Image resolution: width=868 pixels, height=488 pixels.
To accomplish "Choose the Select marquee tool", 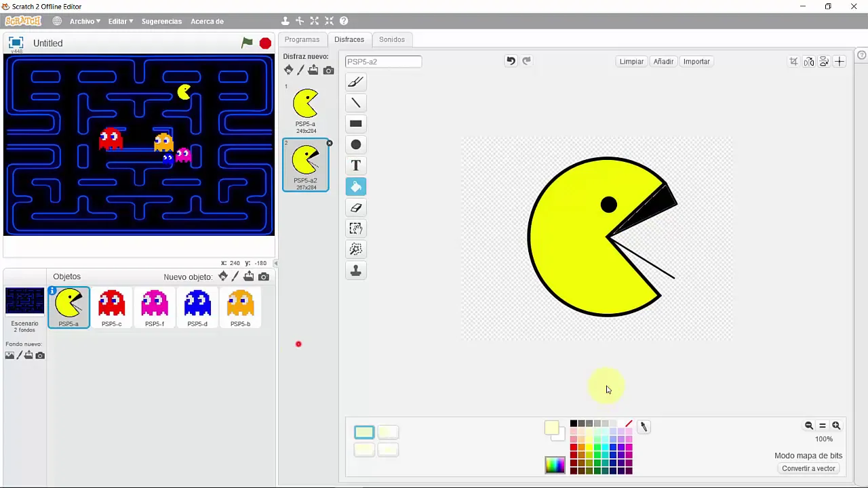I will tap(355, 228).
